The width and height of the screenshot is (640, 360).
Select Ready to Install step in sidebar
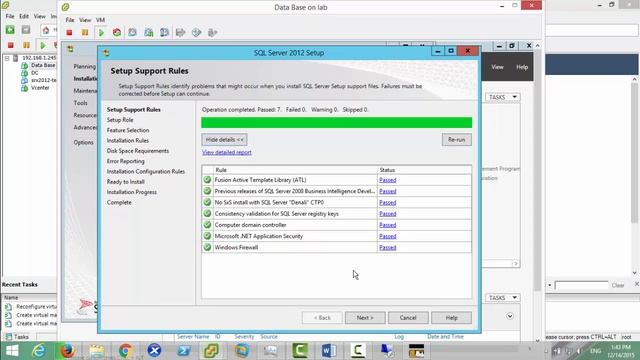(x=126, y=182)
